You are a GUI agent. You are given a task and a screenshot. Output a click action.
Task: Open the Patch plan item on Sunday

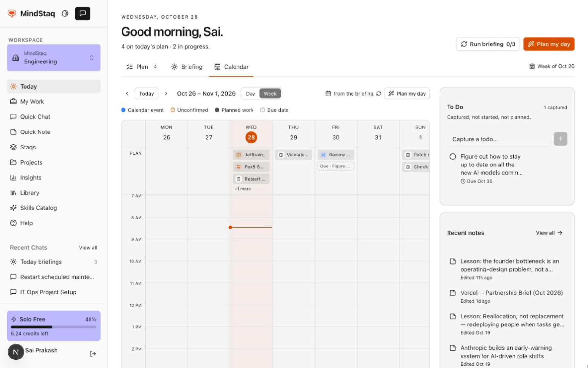[x=416, y=155]
